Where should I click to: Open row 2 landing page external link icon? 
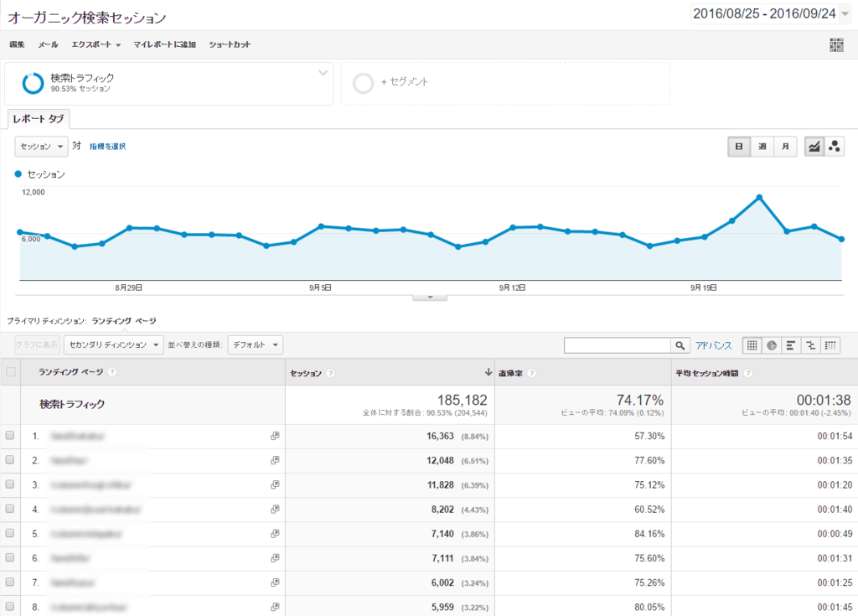pos(275,460)
